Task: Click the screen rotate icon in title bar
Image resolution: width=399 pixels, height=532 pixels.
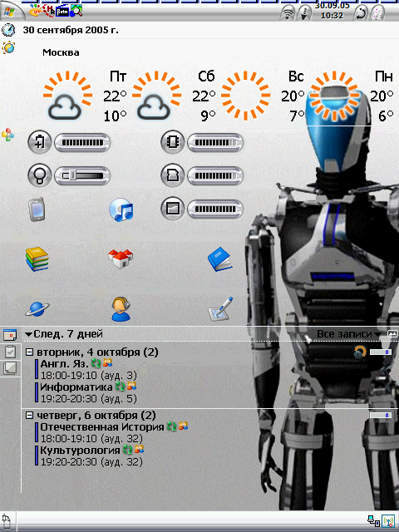Action: tap(360, 14)
